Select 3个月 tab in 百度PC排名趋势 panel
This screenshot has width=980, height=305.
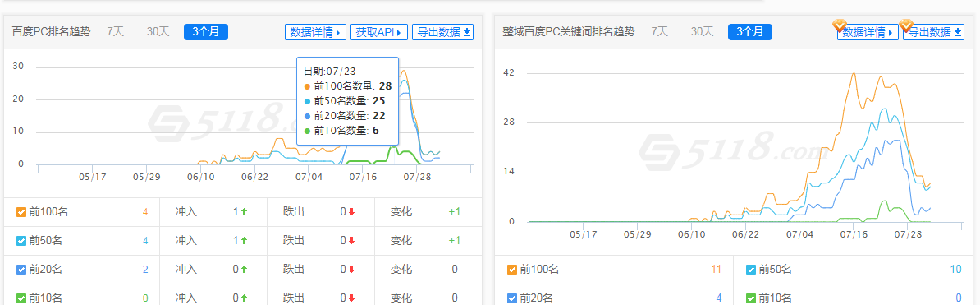tap(206, 32)
